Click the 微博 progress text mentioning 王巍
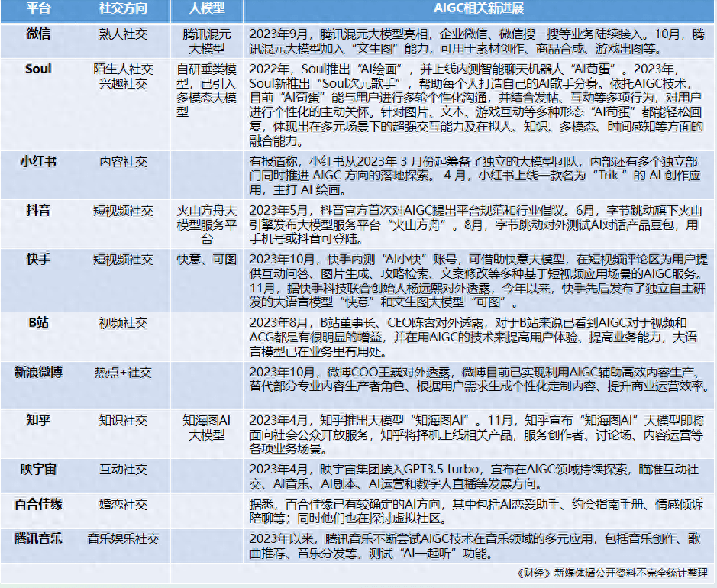 (x=480, y=380)
